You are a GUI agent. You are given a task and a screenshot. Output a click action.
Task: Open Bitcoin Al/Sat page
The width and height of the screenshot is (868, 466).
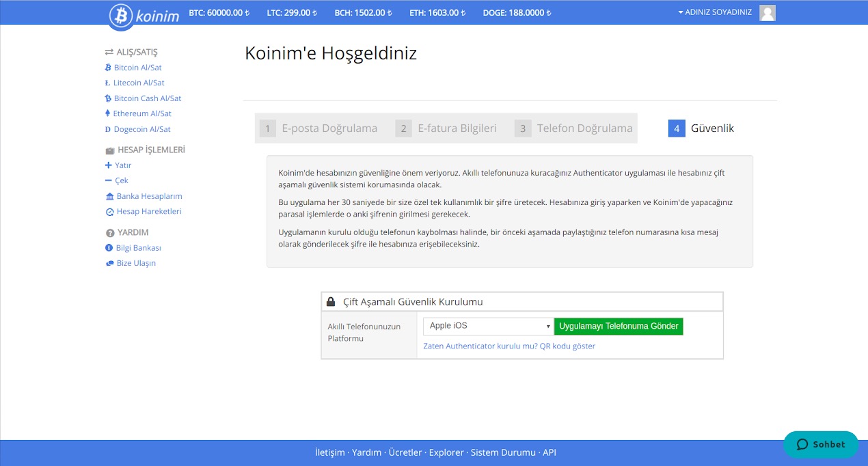[x=137, y=68]
